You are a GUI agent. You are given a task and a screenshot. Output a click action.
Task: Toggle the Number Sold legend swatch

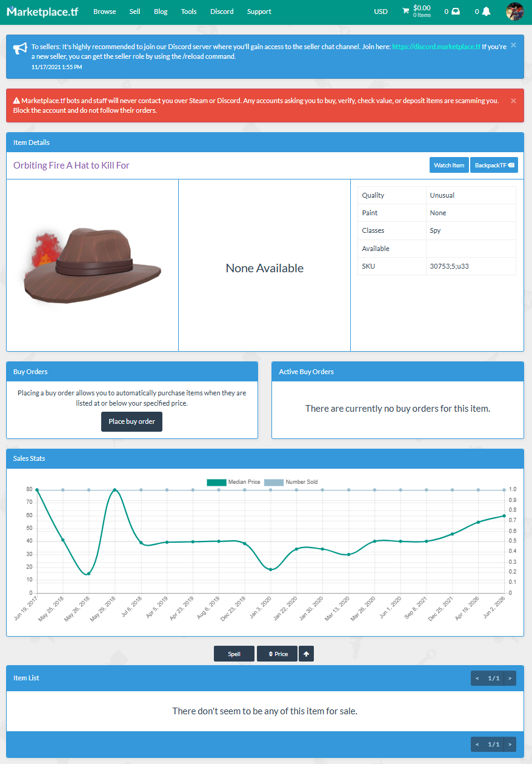pos(274,482)
